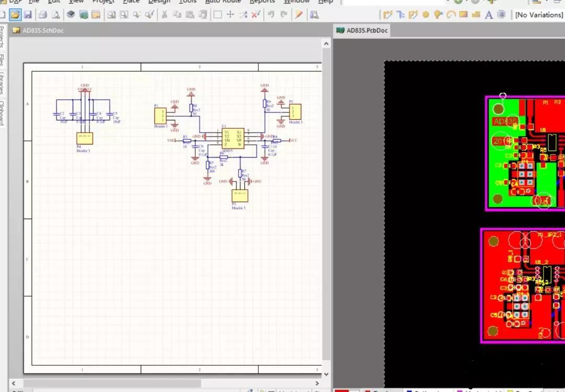Screen dimensions: 565x392
Task: Select the Place Fill rectangle tool
Action: (x=464, y=15)
